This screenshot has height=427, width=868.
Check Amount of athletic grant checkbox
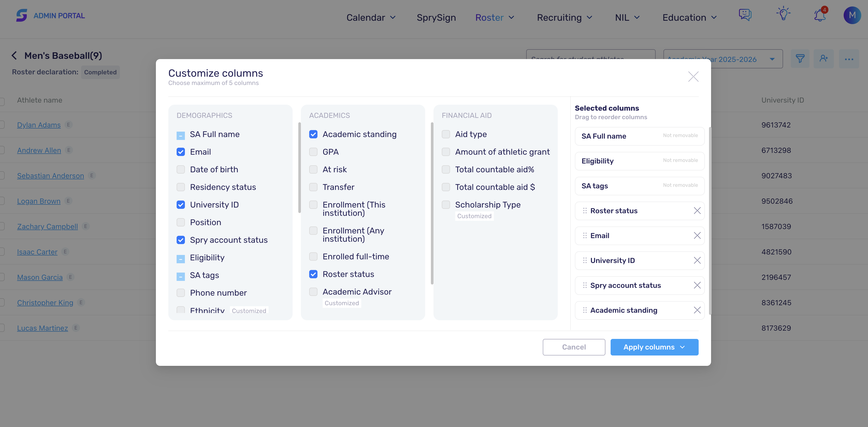[x=446, y=152]
